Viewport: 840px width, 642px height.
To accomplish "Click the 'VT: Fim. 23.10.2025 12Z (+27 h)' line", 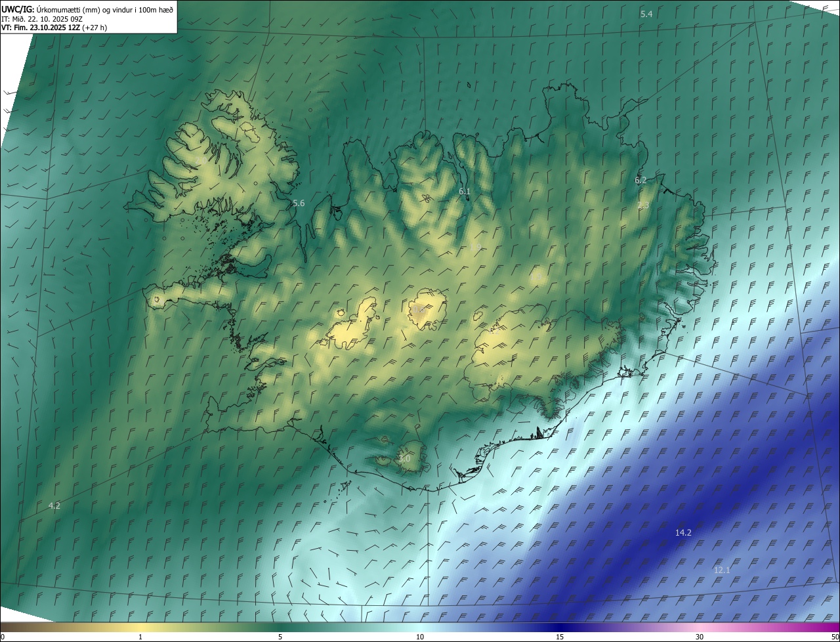I will click(x=54, y=28).
